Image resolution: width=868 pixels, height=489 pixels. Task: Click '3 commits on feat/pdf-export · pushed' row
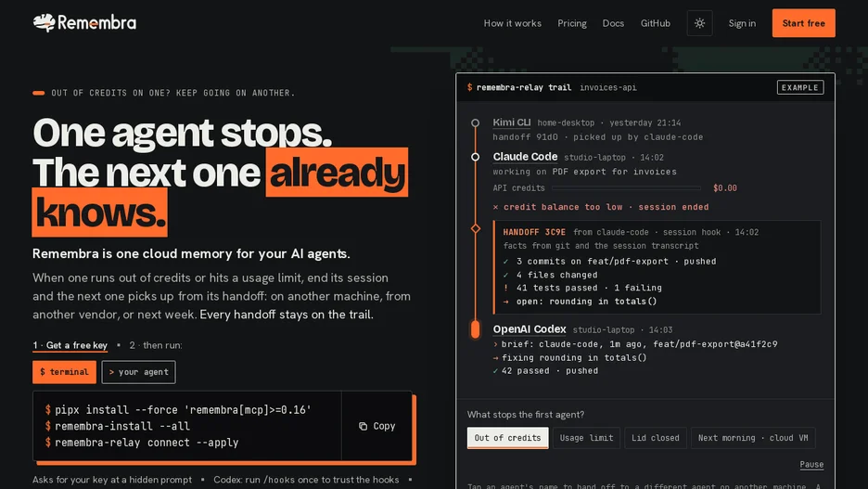609,262
